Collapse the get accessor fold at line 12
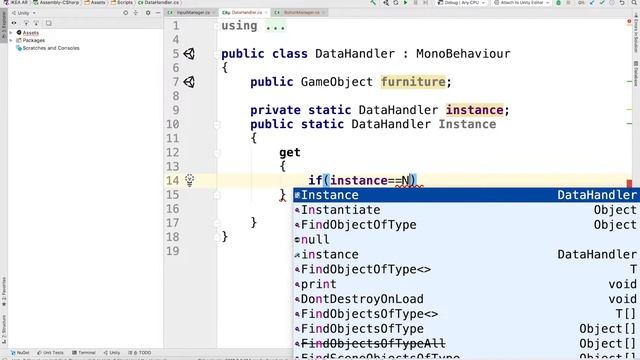The image size is (640, 360). tap(217, 153)
